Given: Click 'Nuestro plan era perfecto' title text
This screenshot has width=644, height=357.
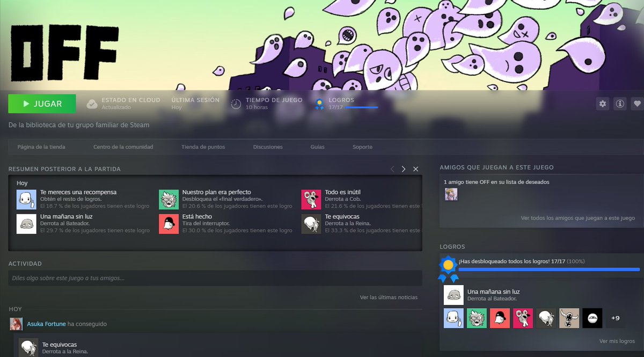Looking at the screenshot, I should 217,192.
